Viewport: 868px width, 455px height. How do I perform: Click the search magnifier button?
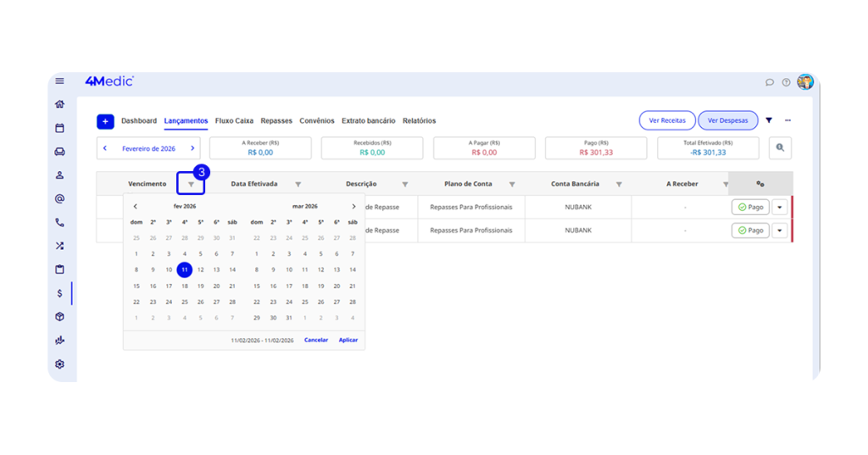click(x=781, y=147)
